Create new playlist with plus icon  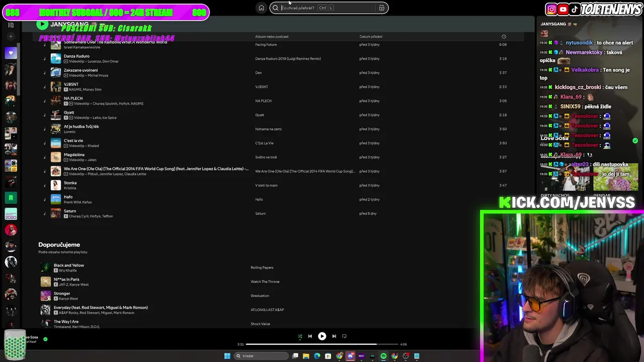11,37
